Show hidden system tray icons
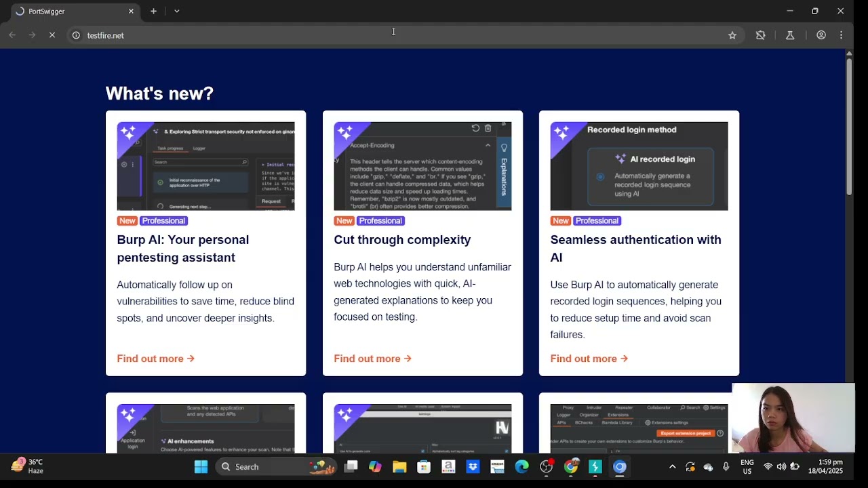 click(x=672, y=466)
